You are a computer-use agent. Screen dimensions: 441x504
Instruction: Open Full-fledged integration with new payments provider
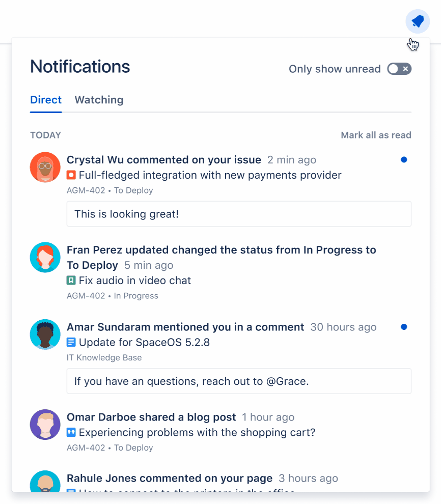click(210, 175)
